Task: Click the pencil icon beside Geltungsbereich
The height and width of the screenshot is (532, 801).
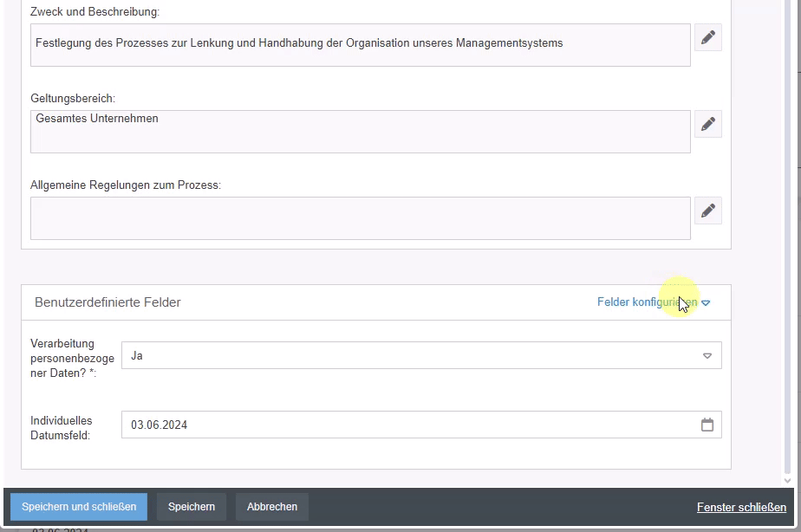Action: point(708,124)
